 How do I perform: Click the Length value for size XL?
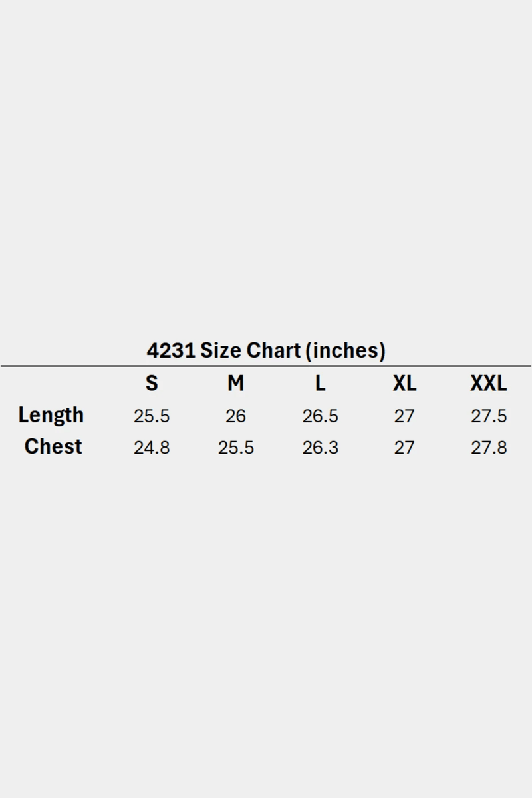tap(404, 416)
